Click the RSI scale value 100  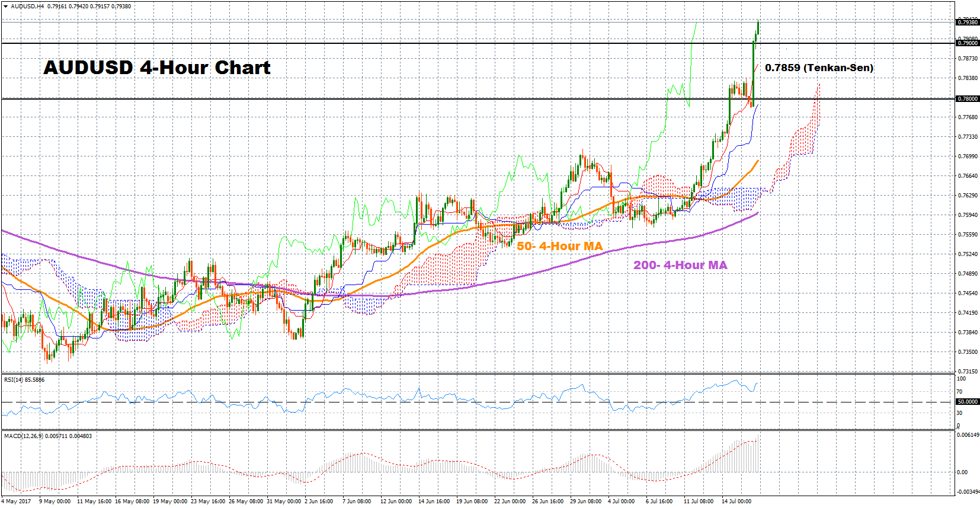coord(962,379)
